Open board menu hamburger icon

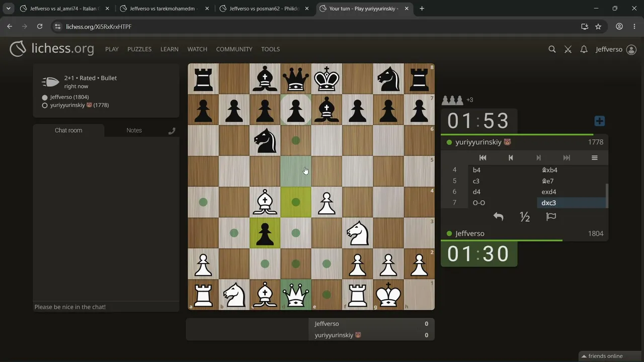[594, 158]
